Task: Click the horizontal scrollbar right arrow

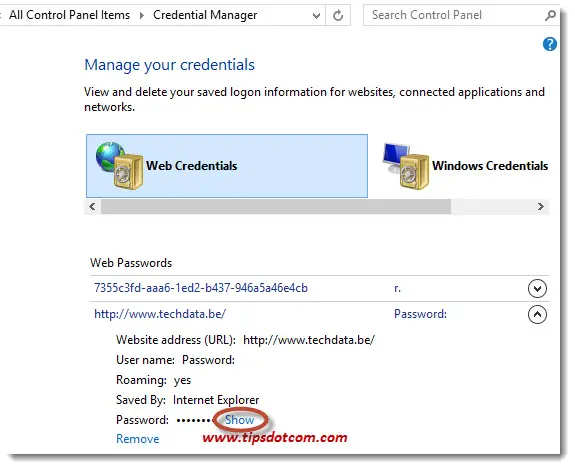Action: point(541,206)
